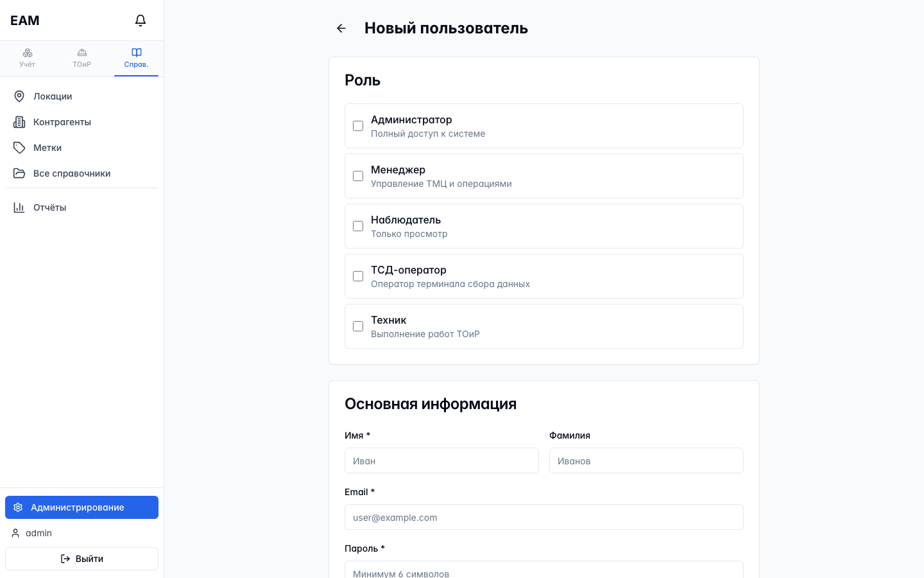Focus the Имя input field
The height and width of the screenshot is (578, 924).
pos(441,460)
